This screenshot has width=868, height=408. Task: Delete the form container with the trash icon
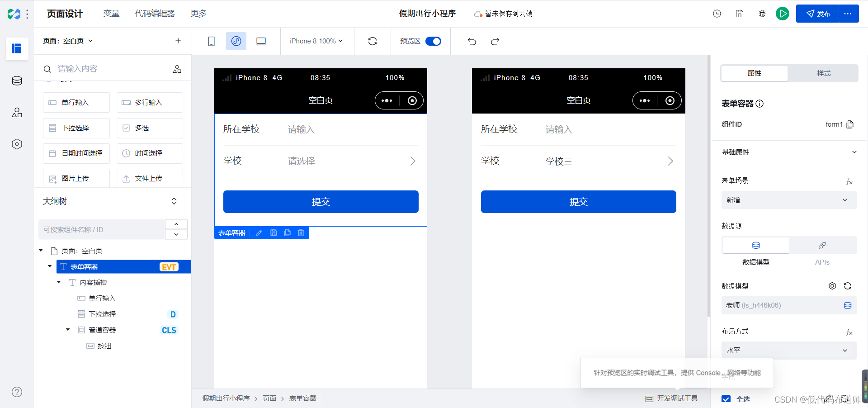(301, 232)
